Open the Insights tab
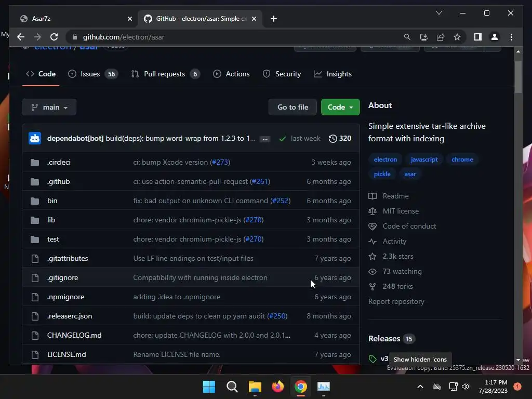Viewport: 532px width, 399px height. pyautogui.click(x=332, y=74)
